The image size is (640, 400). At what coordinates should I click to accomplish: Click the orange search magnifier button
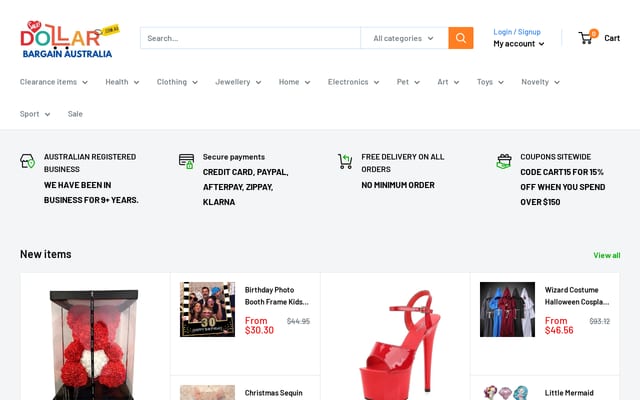click(460, 38)
